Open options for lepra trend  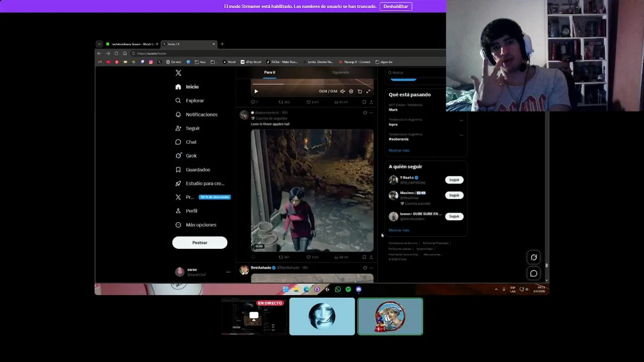[461, 120]
